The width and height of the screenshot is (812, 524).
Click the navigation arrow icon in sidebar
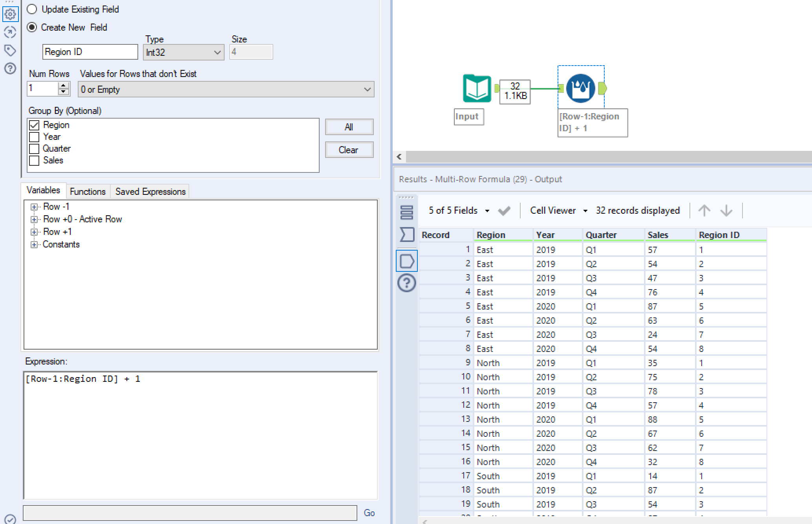pos(10,32)
